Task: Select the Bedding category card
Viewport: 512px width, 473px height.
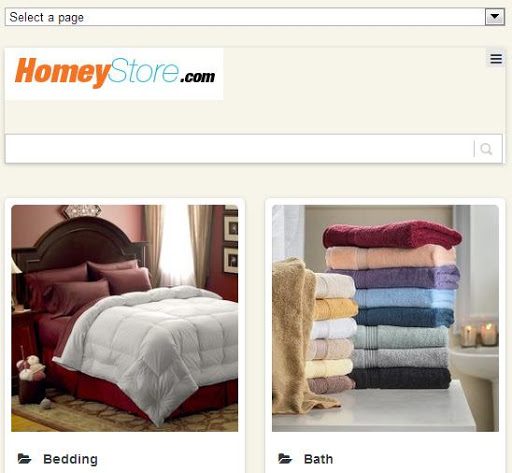Action: pyautogui.click(x=125, y=336)
